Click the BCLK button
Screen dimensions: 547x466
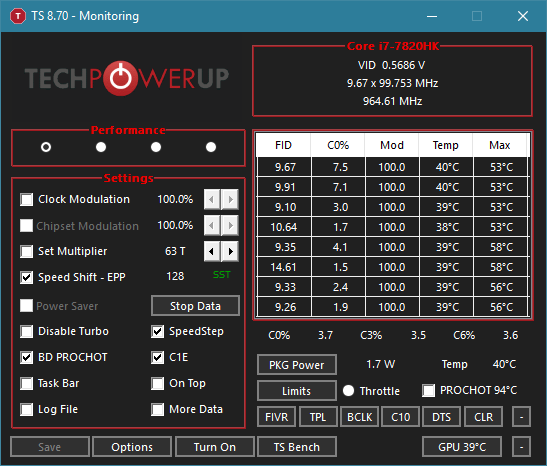tap(359, 417)
